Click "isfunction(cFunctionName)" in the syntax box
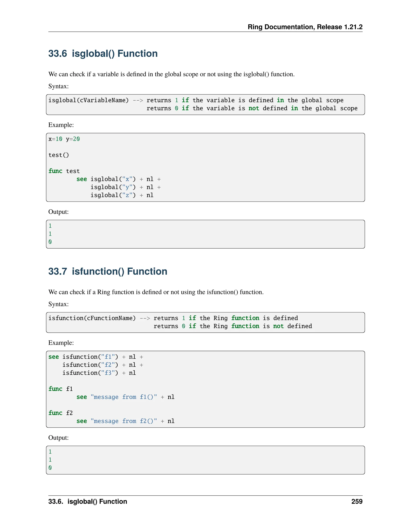Screen dimensions: 411x532 pyautogui.click(x=92, y=318)
